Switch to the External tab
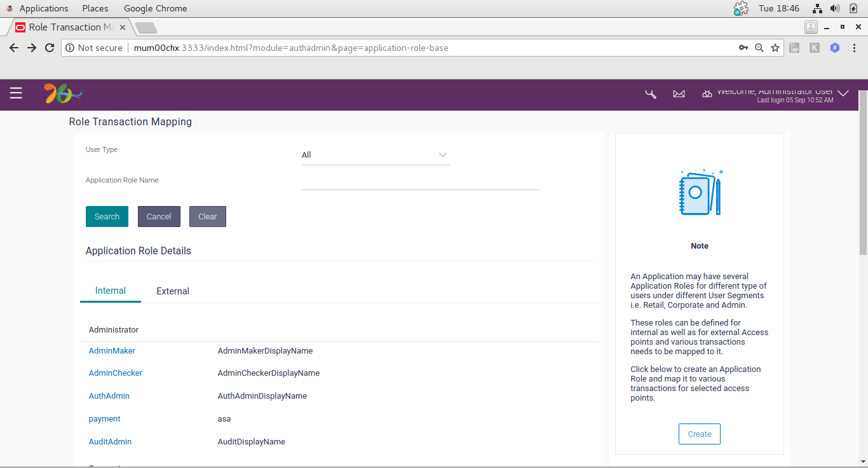 173,291
